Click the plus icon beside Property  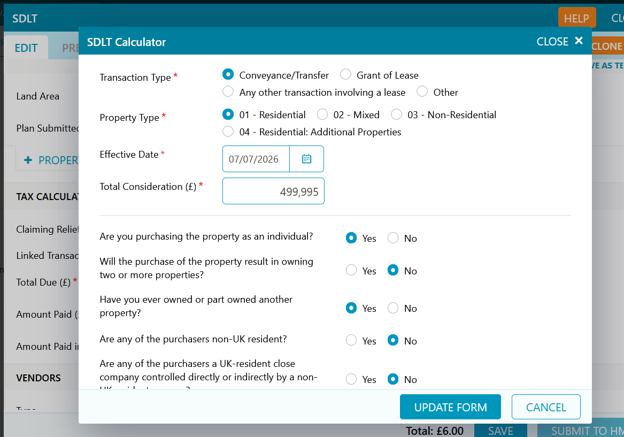[28, 160]
